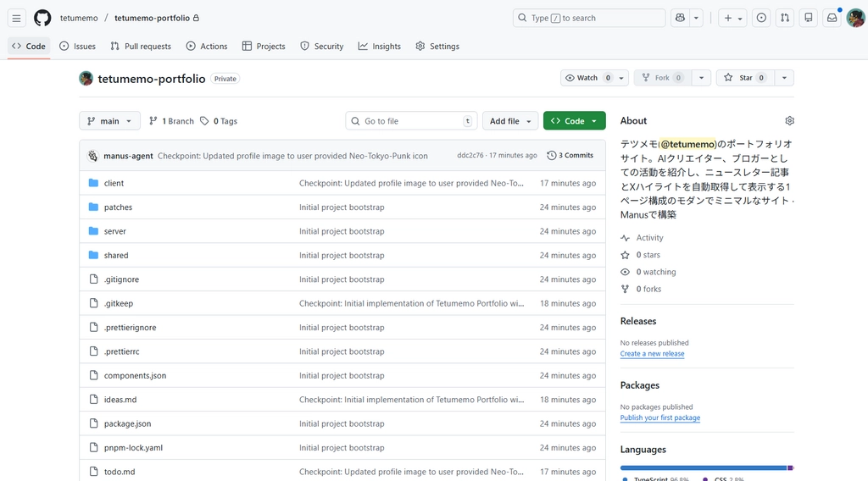
Task: Open the Releases heading link
Action: (x=637, y=321)
